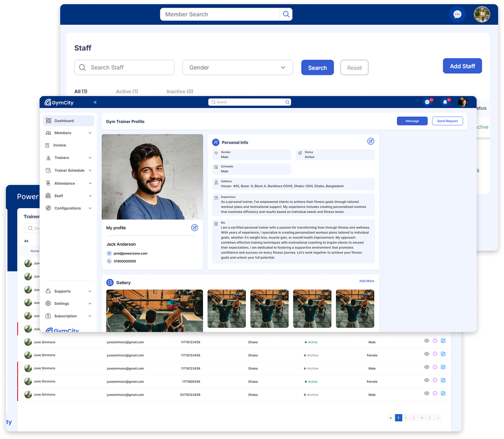The image size is (504, 439).
Task: View the Archive Female row with phone 11716123456
Action: pyautogui.click(x=427, y=354)
